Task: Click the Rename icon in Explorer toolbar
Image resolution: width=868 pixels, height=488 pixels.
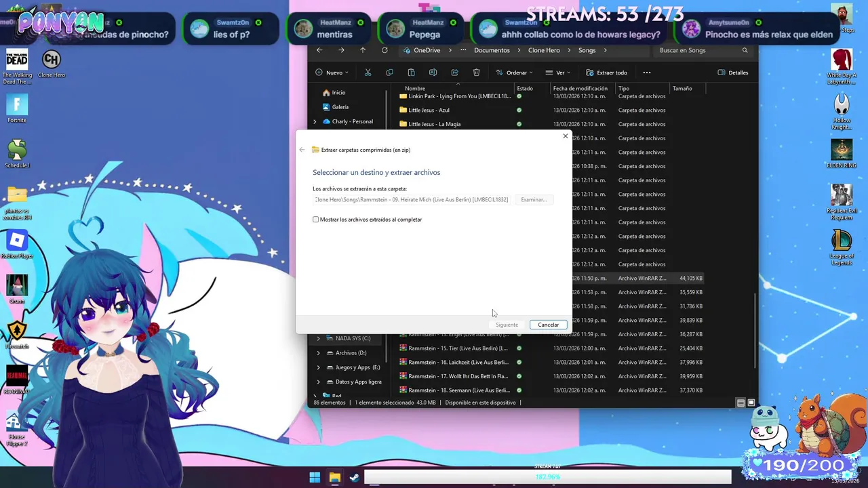Action: point(433,73)
